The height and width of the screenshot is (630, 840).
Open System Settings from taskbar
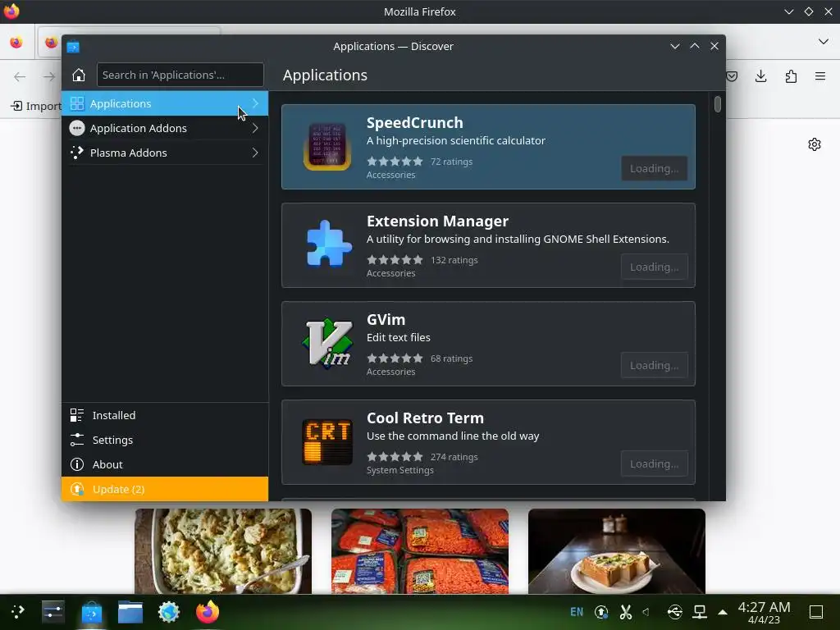point(53,612)
